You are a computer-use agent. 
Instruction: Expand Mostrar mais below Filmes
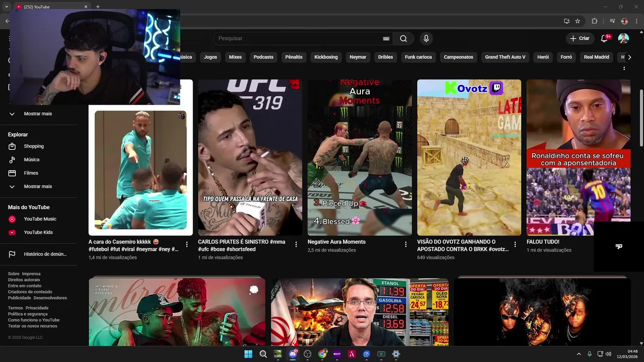pos(38,187)
